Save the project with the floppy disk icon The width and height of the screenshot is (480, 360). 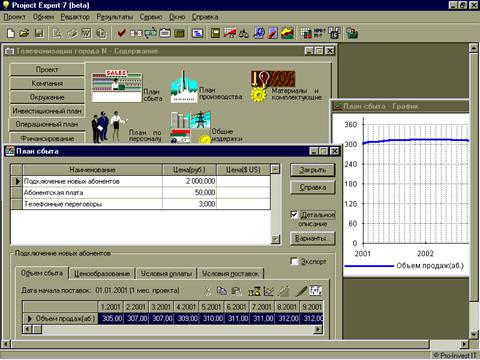click(x=39, y=33)
